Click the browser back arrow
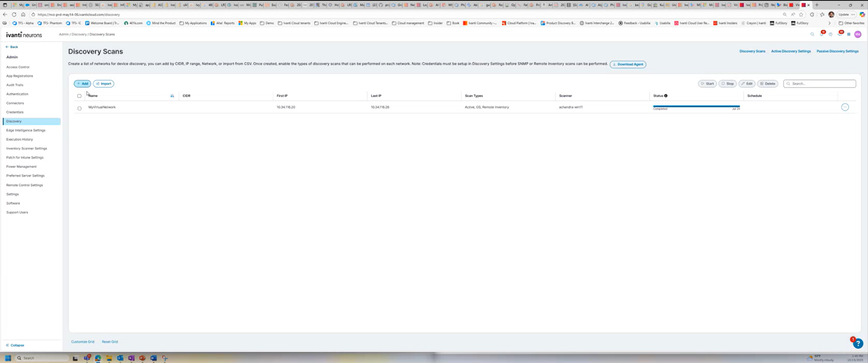 coord(5,14)
